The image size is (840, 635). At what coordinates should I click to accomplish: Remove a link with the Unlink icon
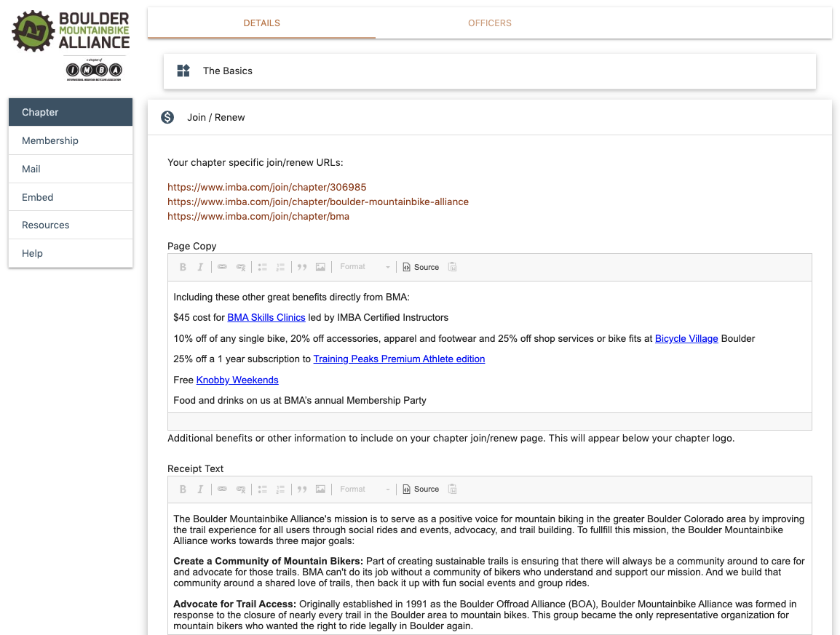pyautogui.click(x=240, y=267)
